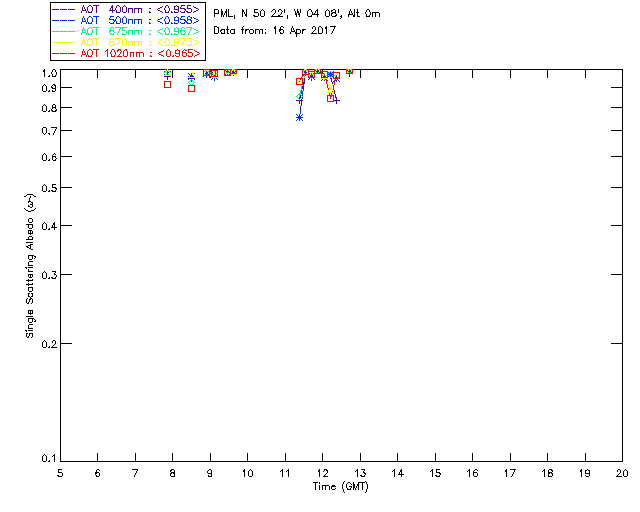640x512 pixels.
Task: Click the x-axis label 9
Action: point(210,473)
